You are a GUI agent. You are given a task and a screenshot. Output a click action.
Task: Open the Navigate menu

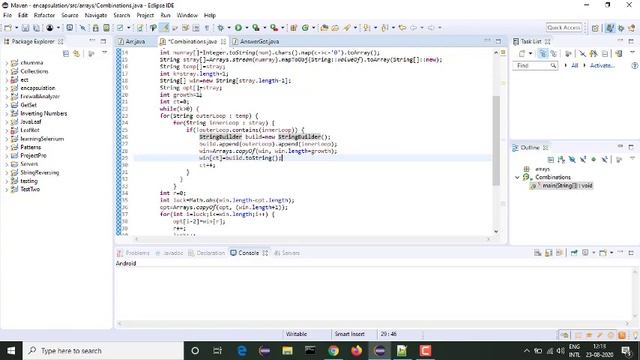96,15
